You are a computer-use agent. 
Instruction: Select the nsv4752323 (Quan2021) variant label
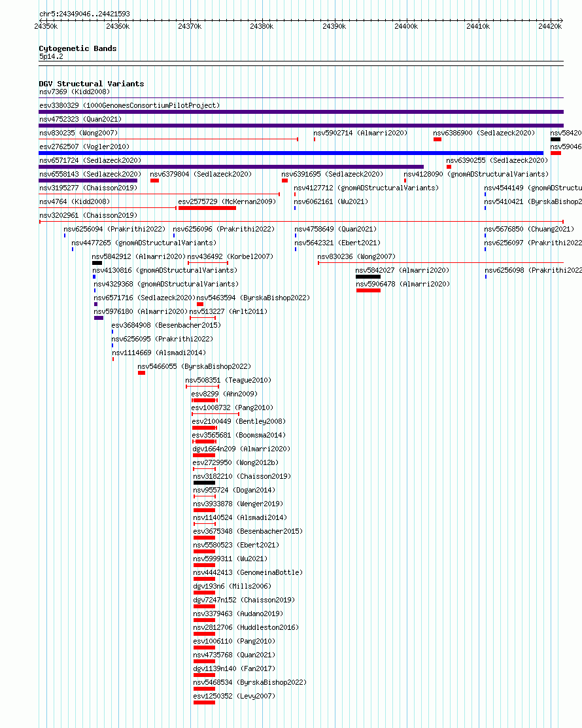coord(80,119)
